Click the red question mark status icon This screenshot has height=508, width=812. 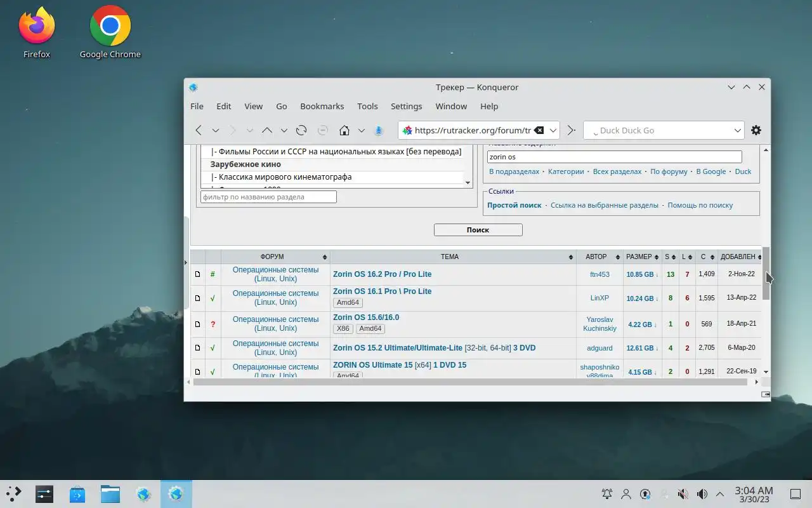(x=213, y=324)
